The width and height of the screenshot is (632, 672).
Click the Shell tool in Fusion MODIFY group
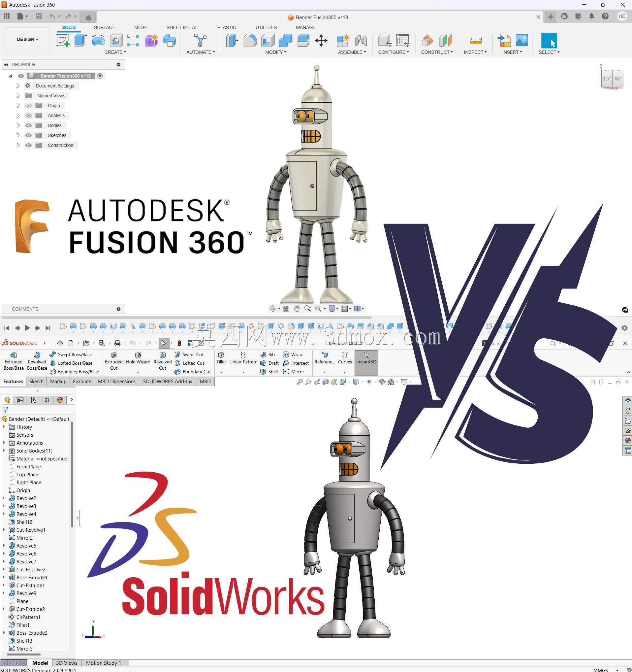coord(268,41)
